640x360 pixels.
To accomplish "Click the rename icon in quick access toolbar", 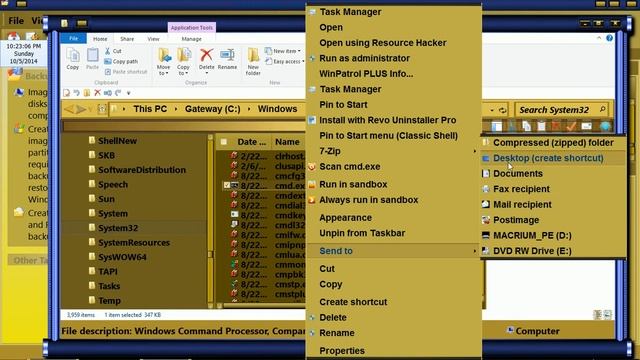I will [108, 93].
